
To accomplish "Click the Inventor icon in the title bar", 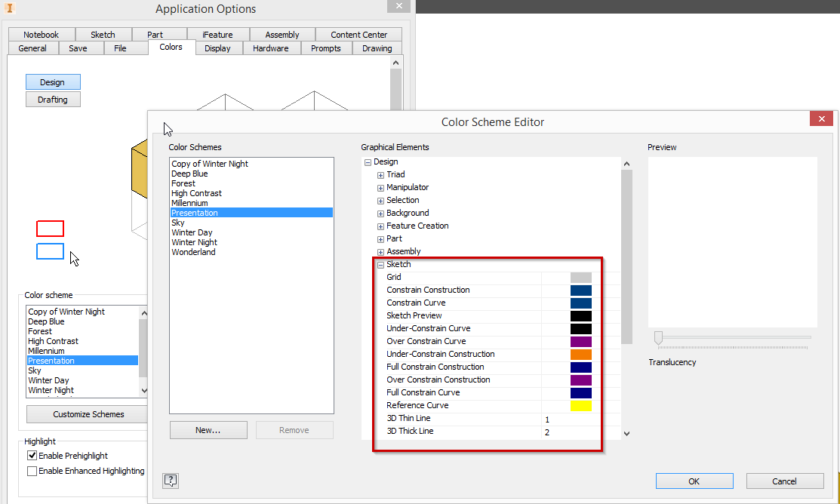I will click(11, 8).
